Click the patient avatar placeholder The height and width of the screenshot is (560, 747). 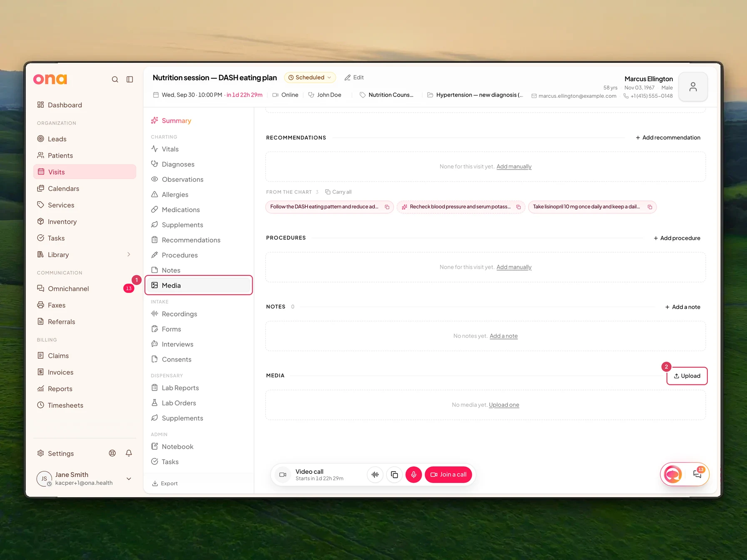pyautogui.click(x=693, y=87)
